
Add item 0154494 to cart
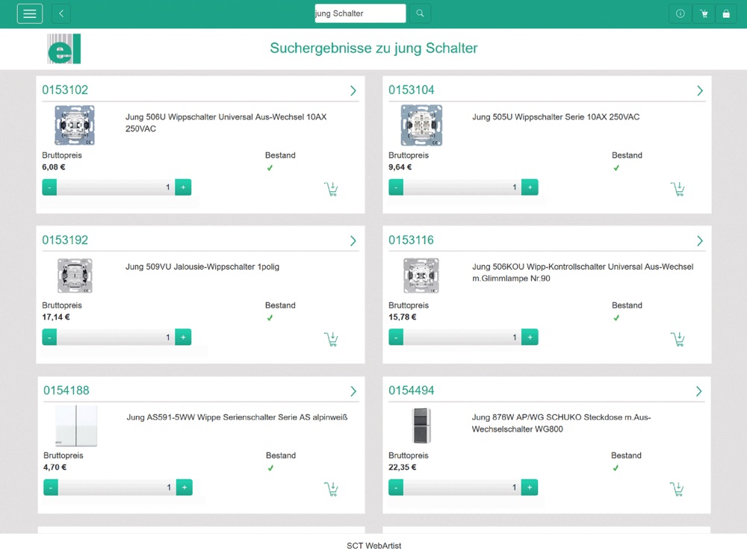pos(677,489)
